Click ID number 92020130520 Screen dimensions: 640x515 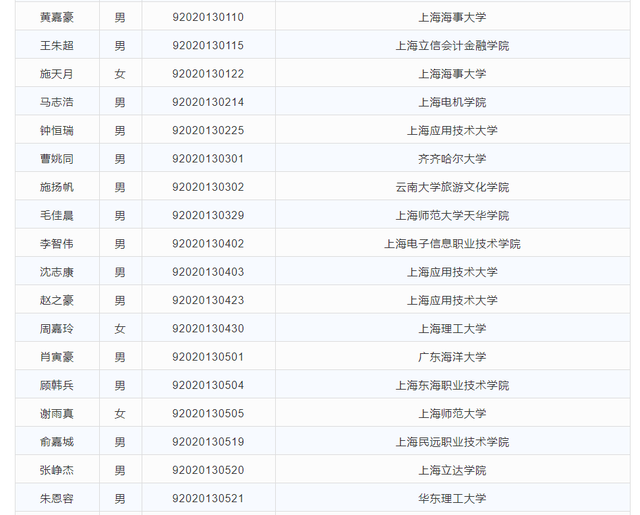208,470
